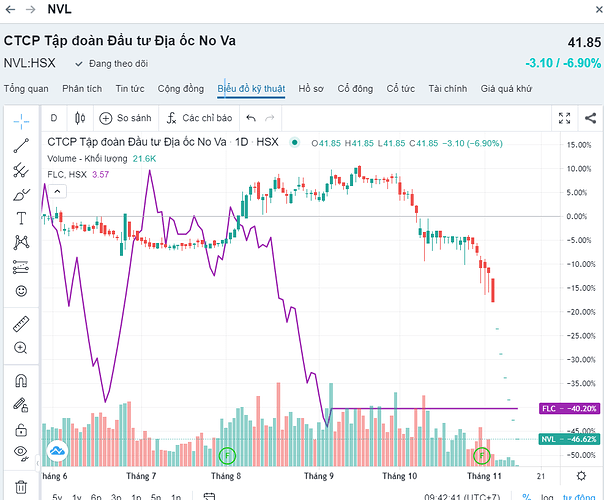The width and height of the screenshot is (604, 500).
Task: Open the emoji icons tool
Action: [21, 290]
